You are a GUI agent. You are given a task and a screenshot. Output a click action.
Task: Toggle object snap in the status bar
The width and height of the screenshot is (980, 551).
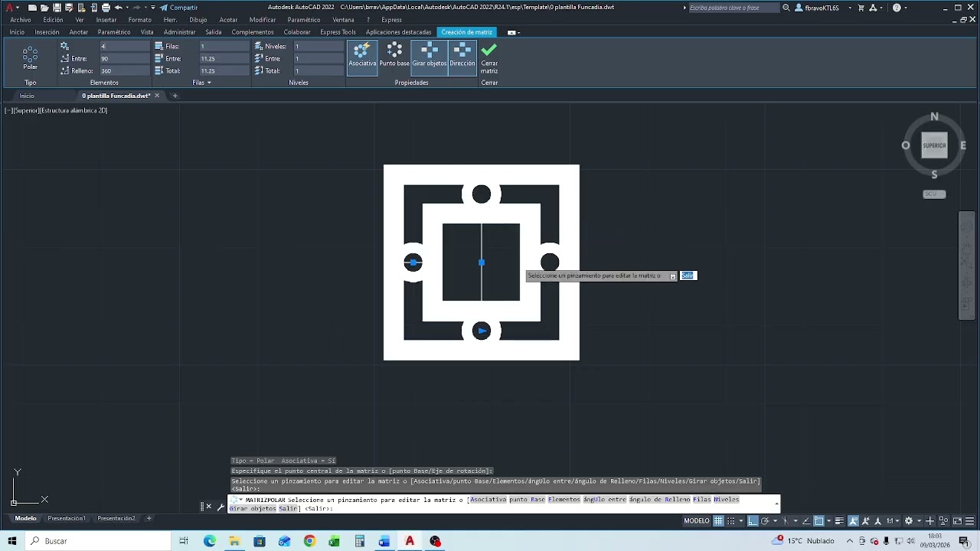click(x=818, y=521)
